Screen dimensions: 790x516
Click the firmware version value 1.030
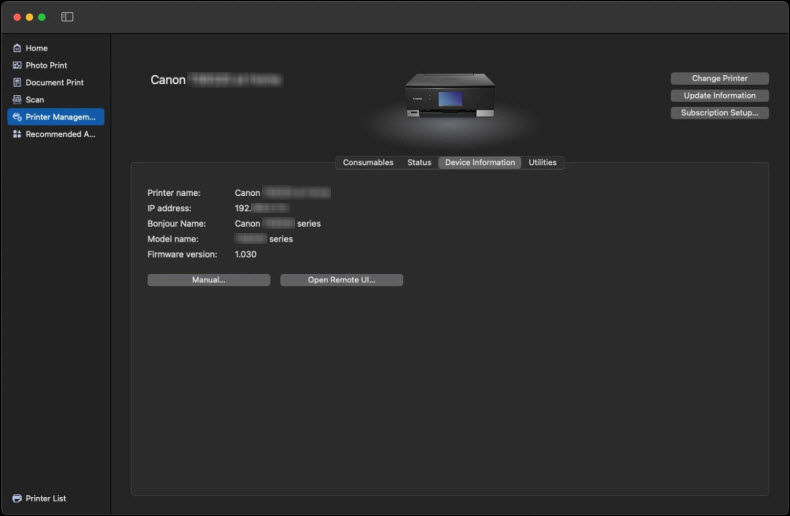(x=245, y=254)
